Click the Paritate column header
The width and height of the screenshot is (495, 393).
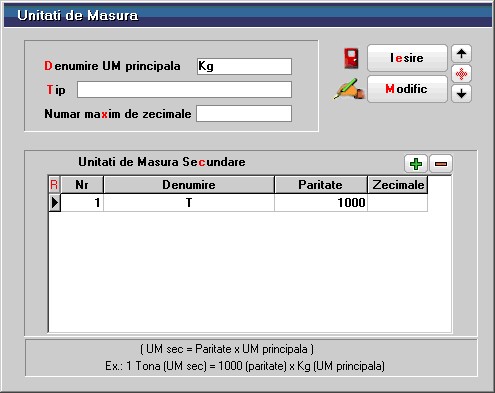321,185
